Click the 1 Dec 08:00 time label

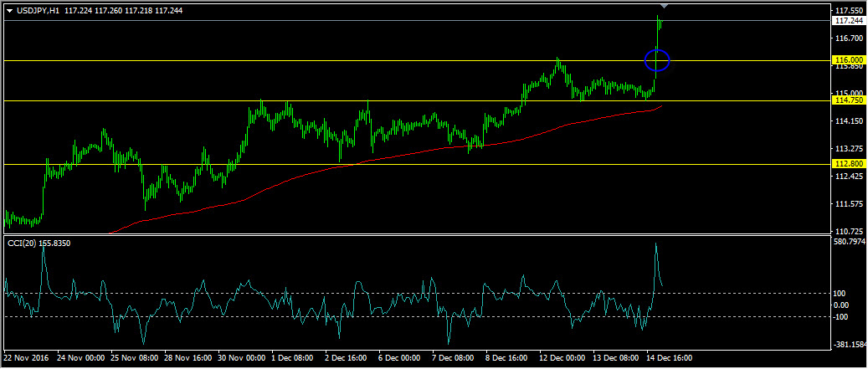pos(294,358)
